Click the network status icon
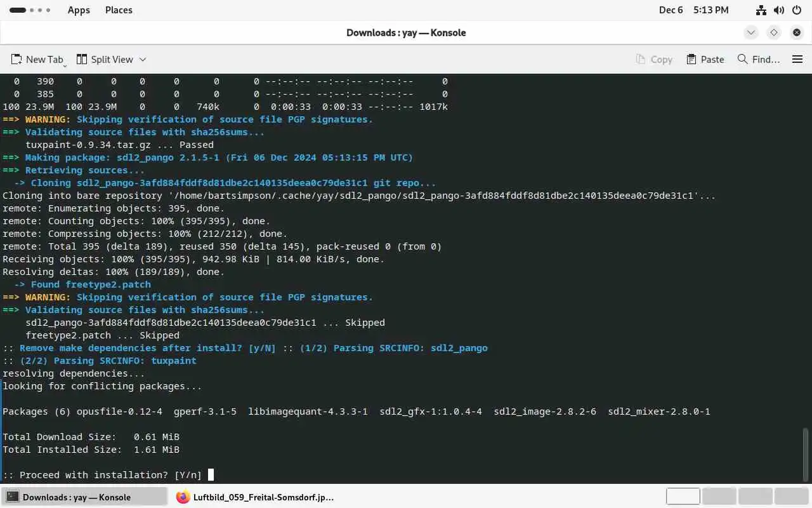The image size is (812, 508). (x=761, y=10)
